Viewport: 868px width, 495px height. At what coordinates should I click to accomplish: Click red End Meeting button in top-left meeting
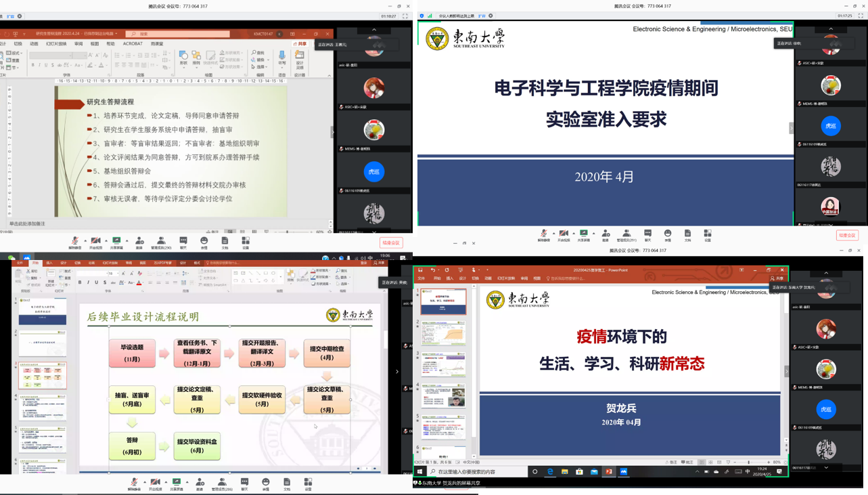pos(391,242)
